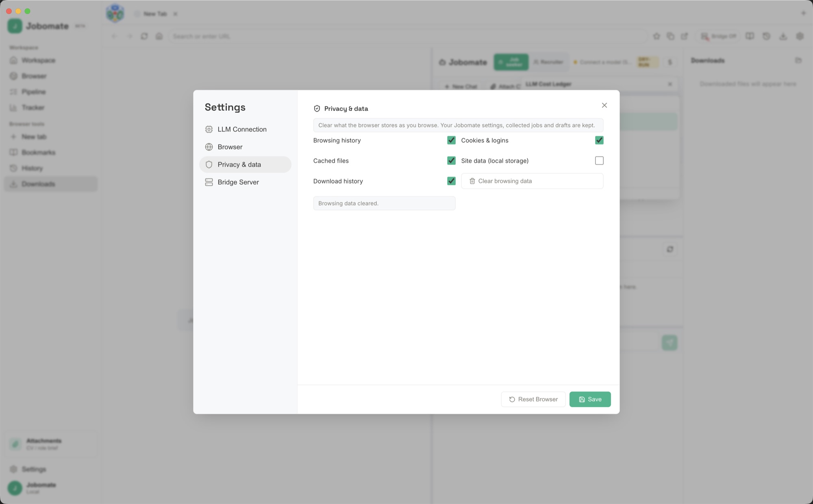Click New tab in the Browser tools list
Screen dimensions: 813x504
tap(51, 137)
